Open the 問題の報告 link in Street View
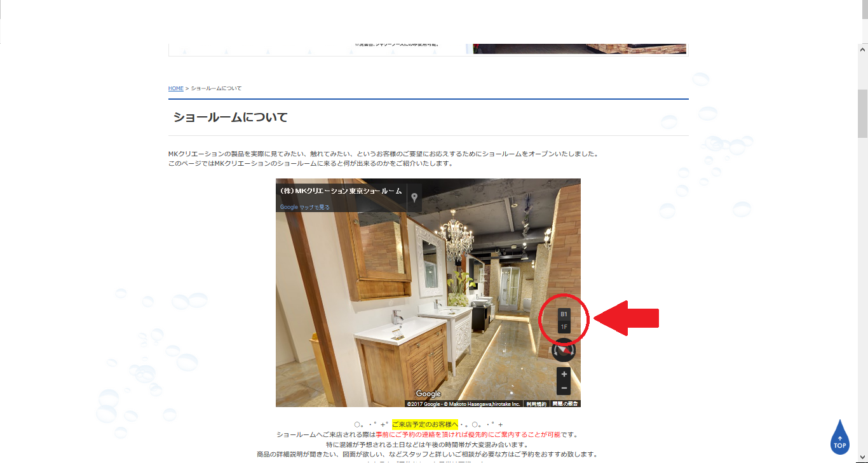This screenshot has height=463, width=868. (x=565, y=404)
